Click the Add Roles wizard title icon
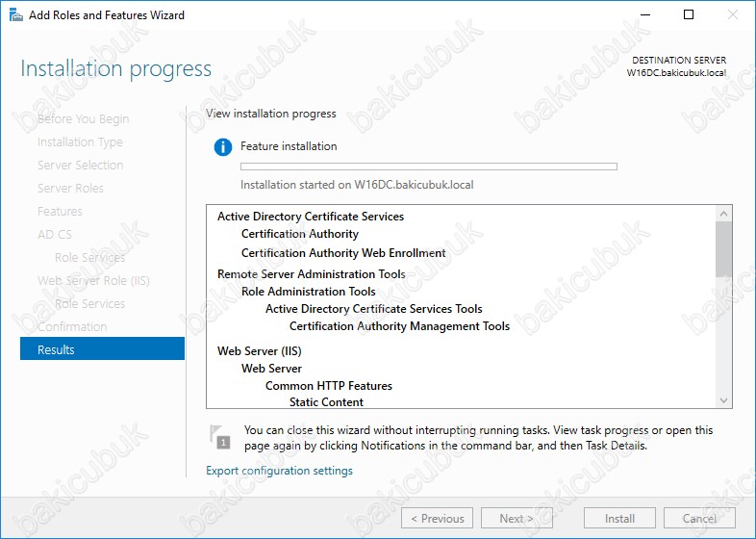This screenshot has width=756, height=539. point(16,15)
